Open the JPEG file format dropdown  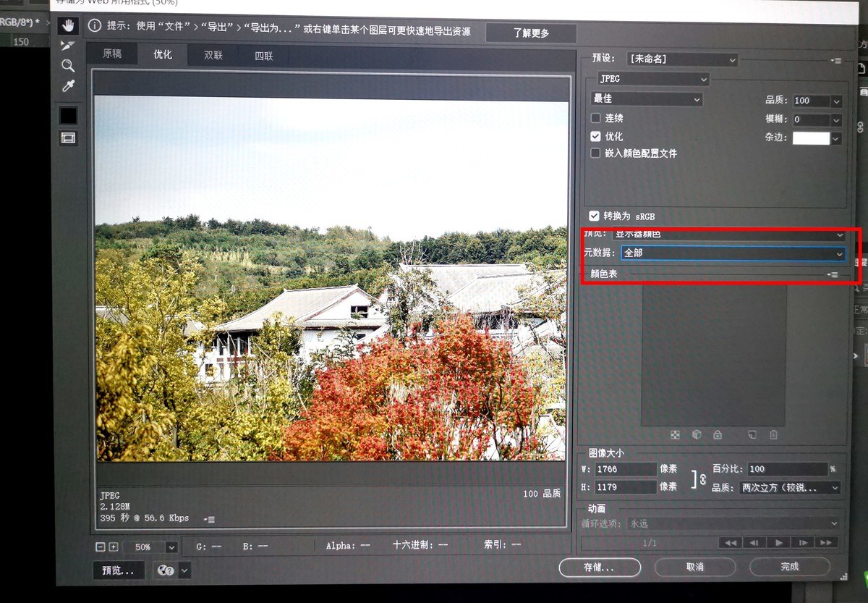[x=653, y=79]
